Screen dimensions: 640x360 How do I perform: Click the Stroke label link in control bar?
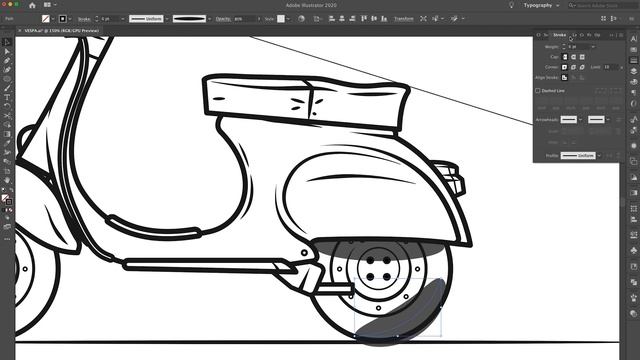click(84, 19)
